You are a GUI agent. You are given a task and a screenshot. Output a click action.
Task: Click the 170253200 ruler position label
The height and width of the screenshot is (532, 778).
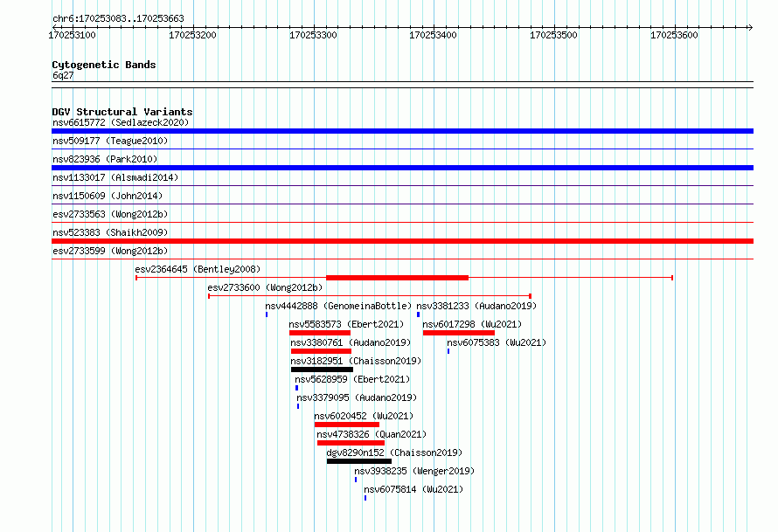pyautogui.click(x=192, y=35)
